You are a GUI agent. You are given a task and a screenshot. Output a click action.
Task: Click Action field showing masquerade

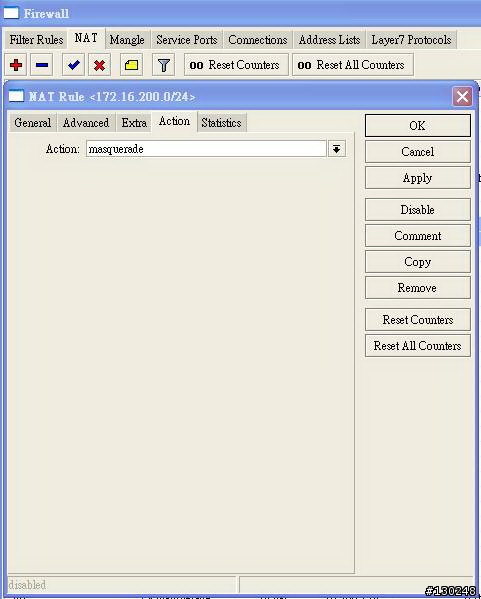point(206,149)
